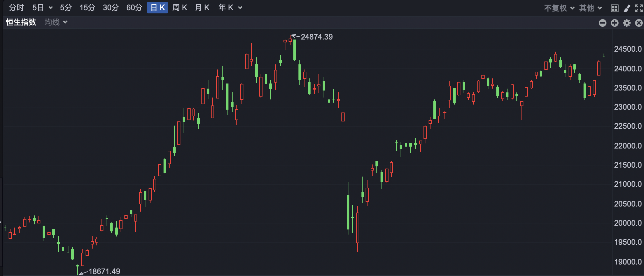The image size is (644, 276).
Task: Click the 18671.49 low price marker
Action: (104, 272)
